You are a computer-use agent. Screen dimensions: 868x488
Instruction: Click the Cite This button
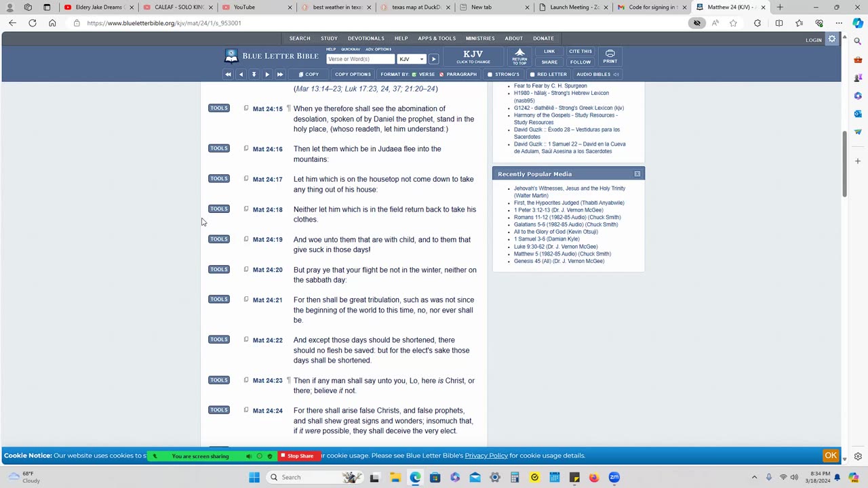580,52
